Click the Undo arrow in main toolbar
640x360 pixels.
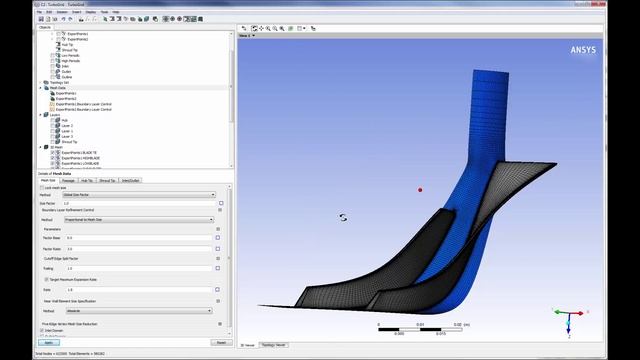63,19
